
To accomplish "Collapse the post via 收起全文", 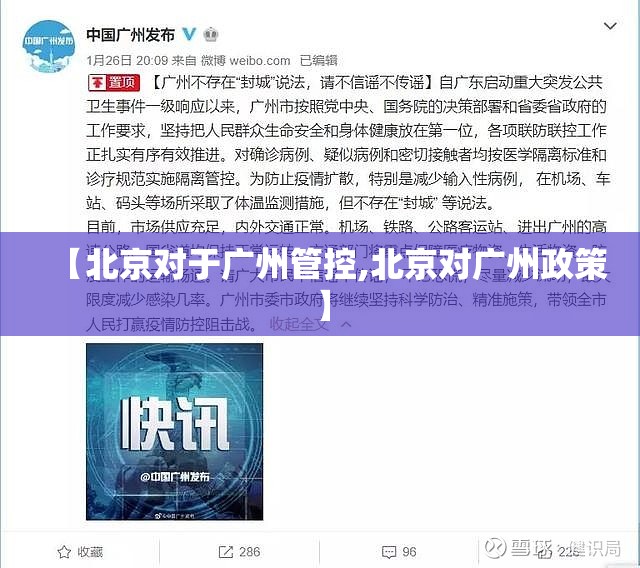I will (x=299, y=324).
